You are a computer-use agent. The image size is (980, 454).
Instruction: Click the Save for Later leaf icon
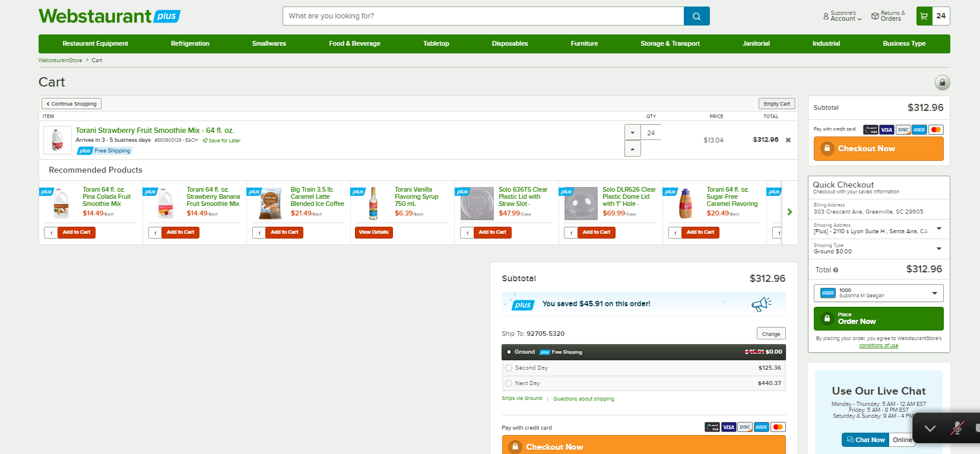point(205,141)
